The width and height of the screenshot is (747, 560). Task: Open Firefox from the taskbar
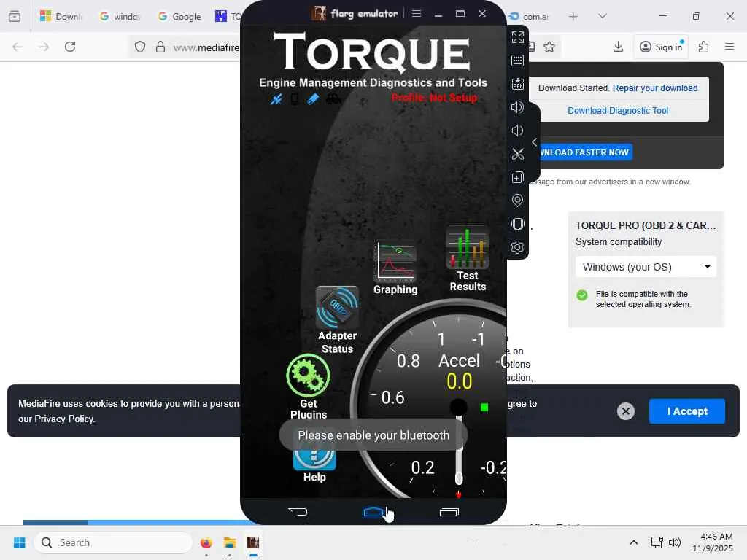pyautogui.click(x=206, y=542)
